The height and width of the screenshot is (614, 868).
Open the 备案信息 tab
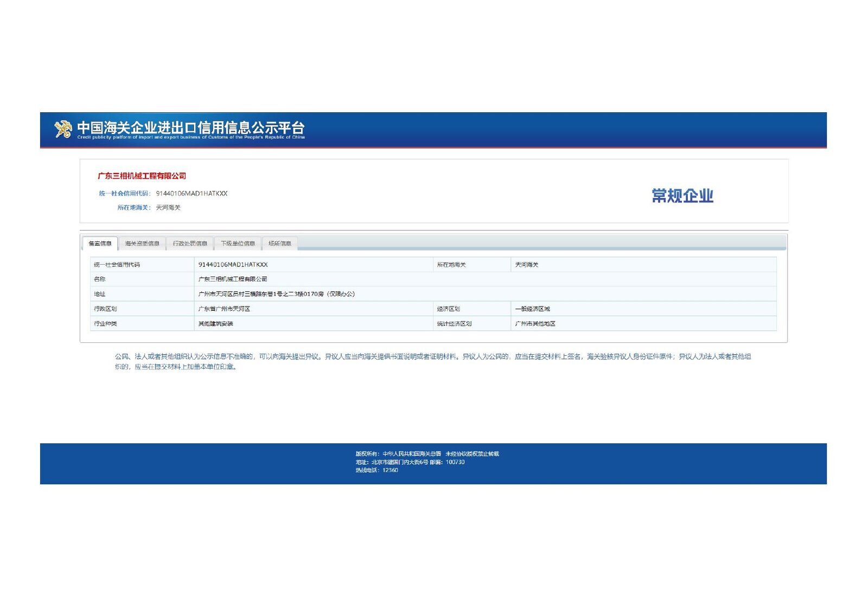coord(100,244)
